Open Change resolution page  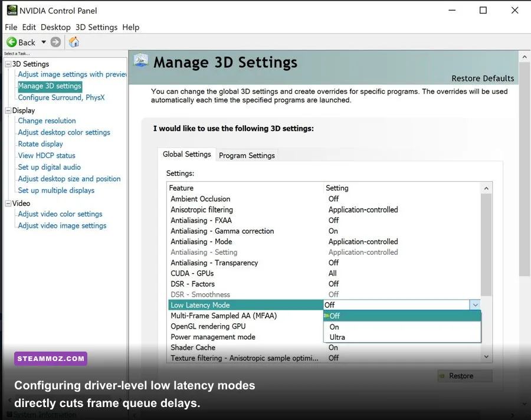click(x=47, y=120)
